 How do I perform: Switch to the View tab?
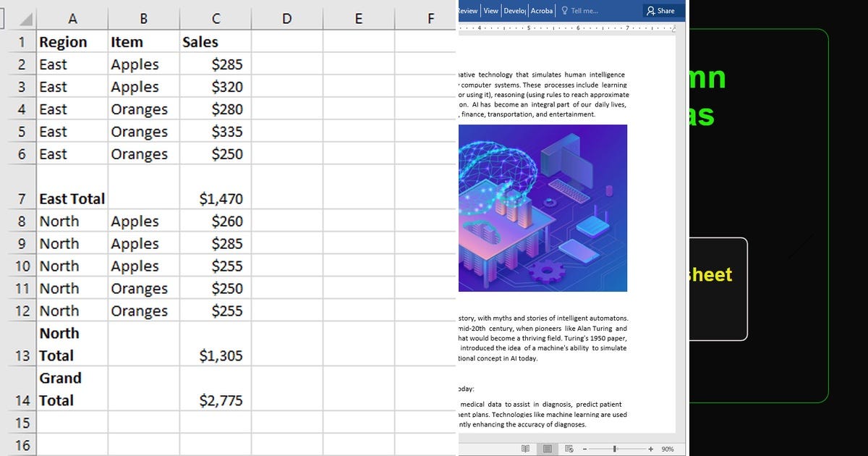click(490, 10)
